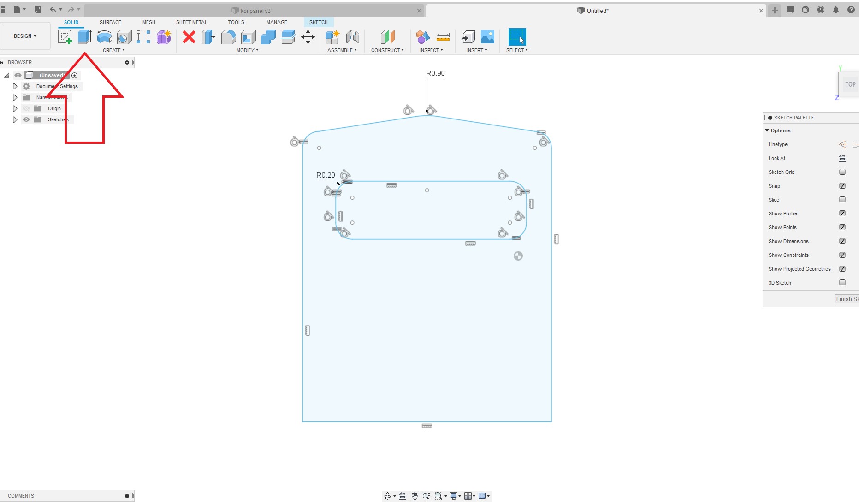Choose the Fillet tool

pyautogui.click(x=228, y=37)
